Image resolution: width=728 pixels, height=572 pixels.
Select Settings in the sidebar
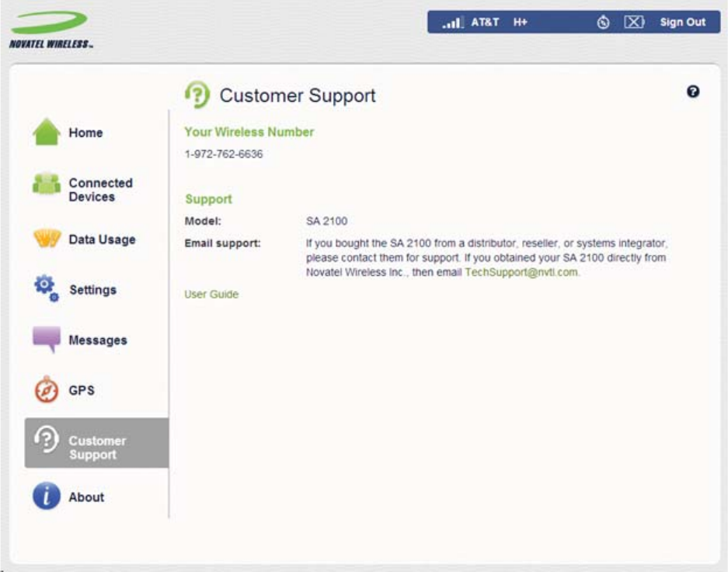click(93, 290)
